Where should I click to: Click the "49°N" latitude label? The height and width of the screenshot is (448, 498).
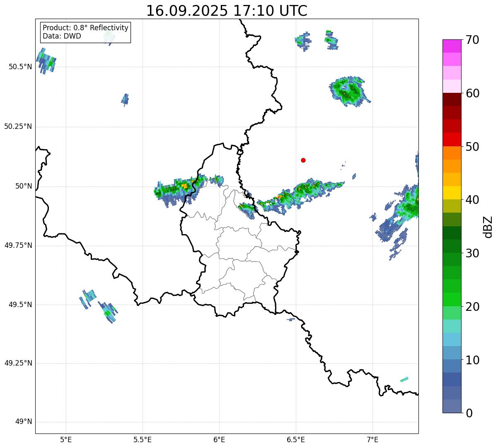[24, 422]
